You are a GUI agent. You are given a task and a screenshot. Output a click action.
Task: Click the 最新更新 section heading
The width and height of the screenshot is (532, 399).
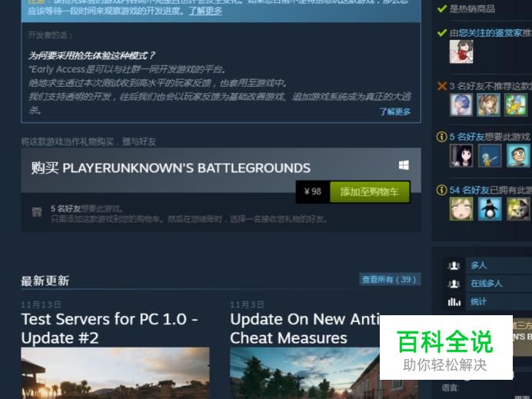click(45, 281)
